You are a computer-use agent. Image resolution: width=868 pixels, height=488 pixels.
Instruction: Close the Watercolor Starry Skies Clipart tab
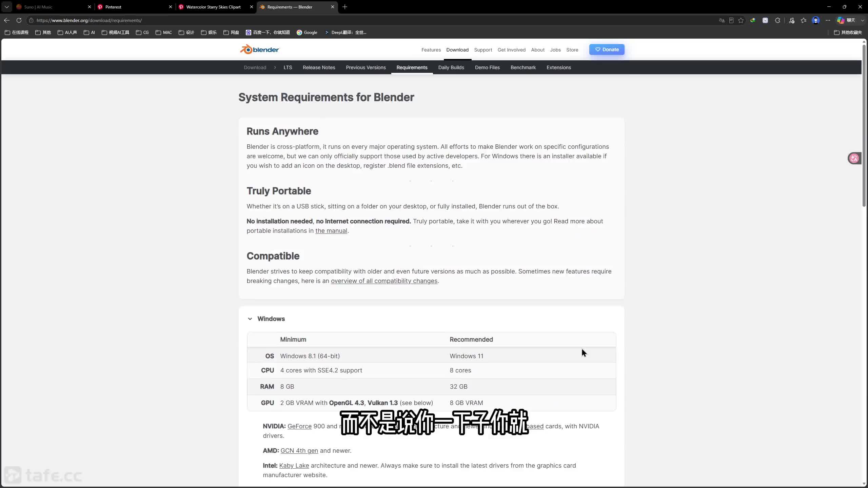tap(252, 7)
